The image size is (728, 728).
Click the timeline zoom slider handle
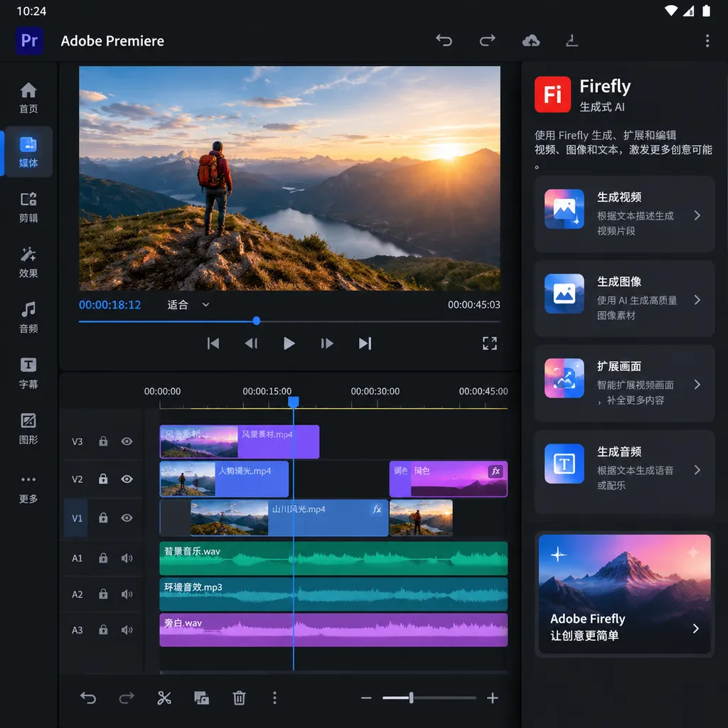pyautogui.click(x=412, y=697)
